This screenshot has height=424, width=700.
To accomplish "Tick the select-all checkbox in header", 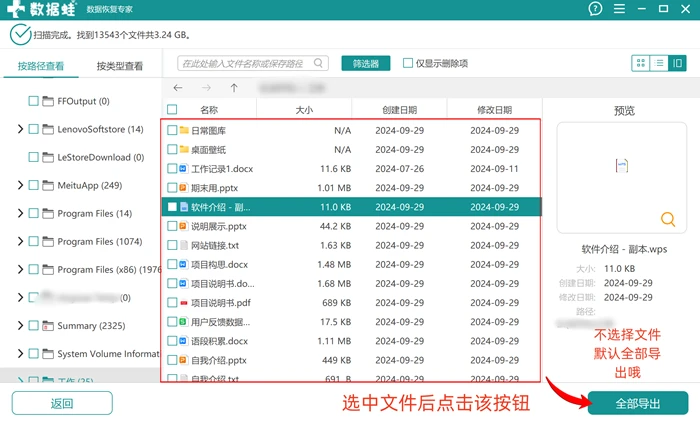I will point(172,109).
